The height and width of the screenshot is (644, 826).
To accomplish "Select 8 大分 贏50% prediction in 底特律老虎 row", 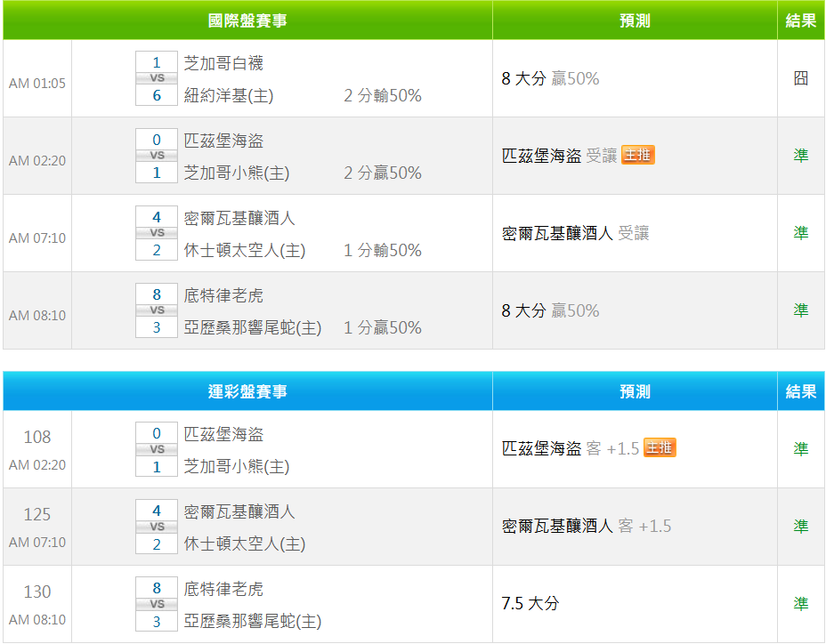I will tap(550, 310).
